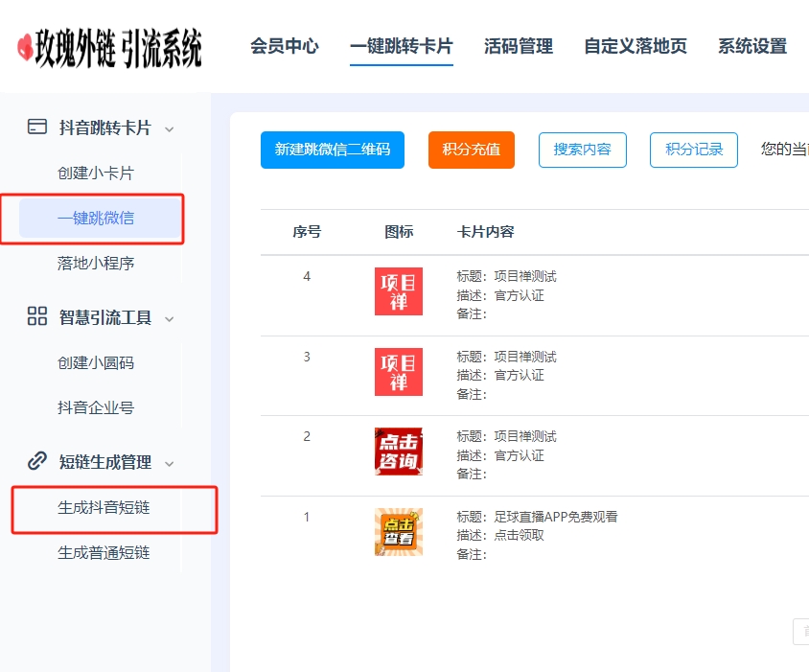The image size is (809, 672).
Task: Click the 新建跳微信二维码 button
Action: [x=333, y=150]
